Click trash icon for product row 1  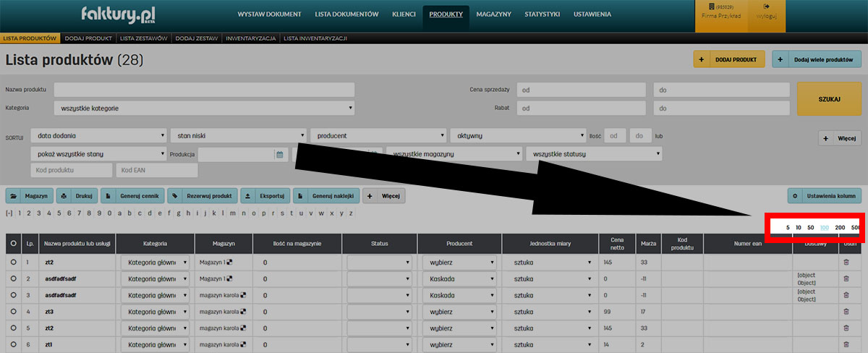tap(846, 262)
